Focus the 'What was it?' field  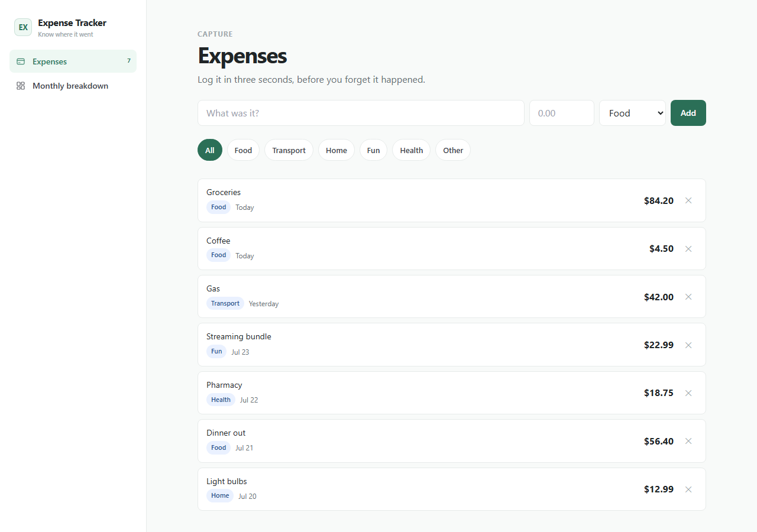[361, 113]
